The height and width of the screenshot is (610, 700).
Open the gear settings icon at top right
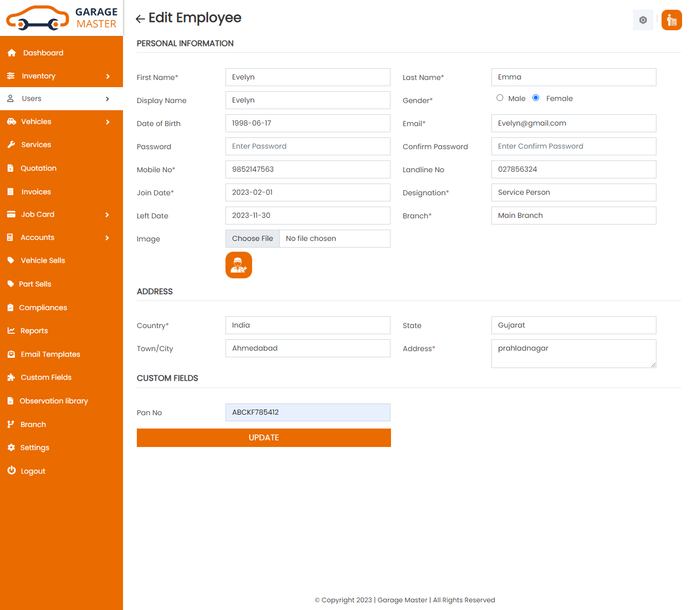click(643, 20)
